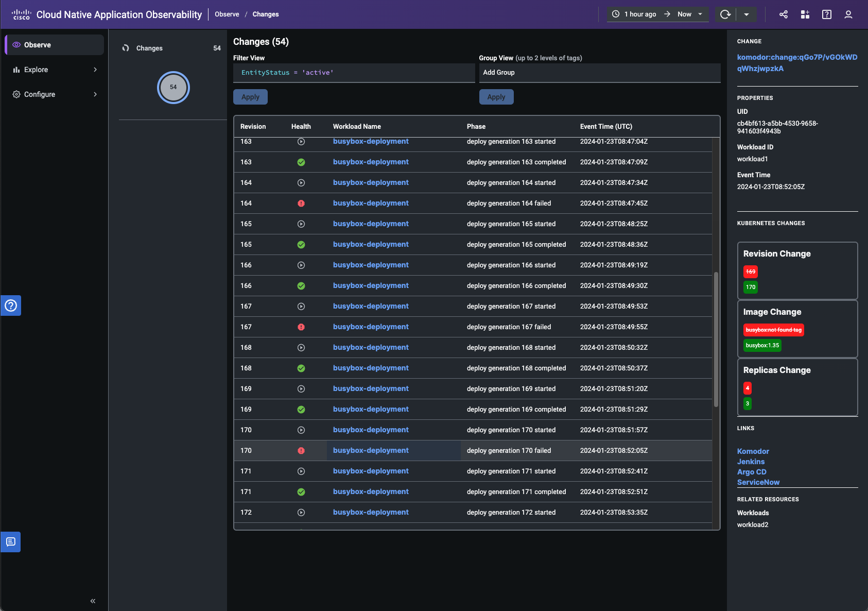
Task: Click the user account icon
Action: [x=847, y=14]
